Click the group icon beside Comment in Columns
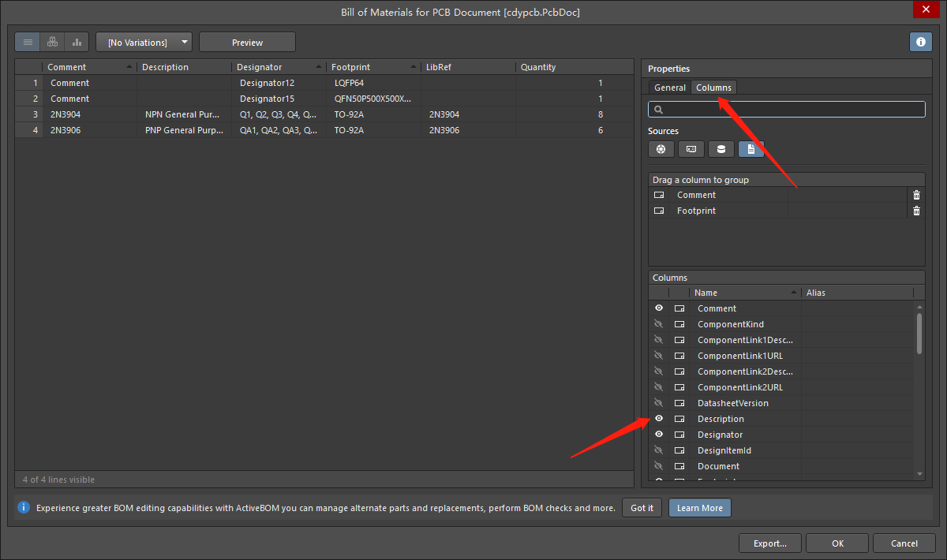This screenshot has height=560, width=947. tap(679, 308)
